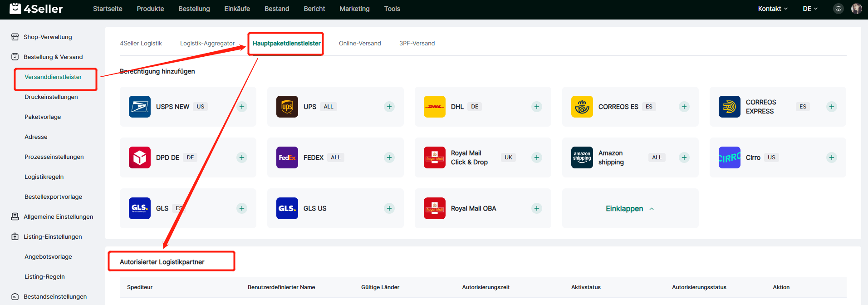Viewport: 868px width, 305px height.
Task: Click the UPS carrier logo
Action: [x=287, y=107]
